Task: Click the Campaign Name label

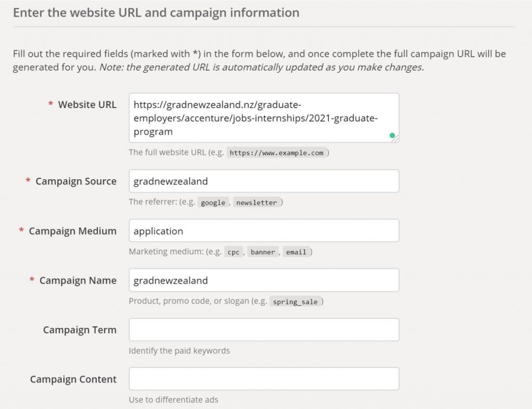Action: coord(78,280)
